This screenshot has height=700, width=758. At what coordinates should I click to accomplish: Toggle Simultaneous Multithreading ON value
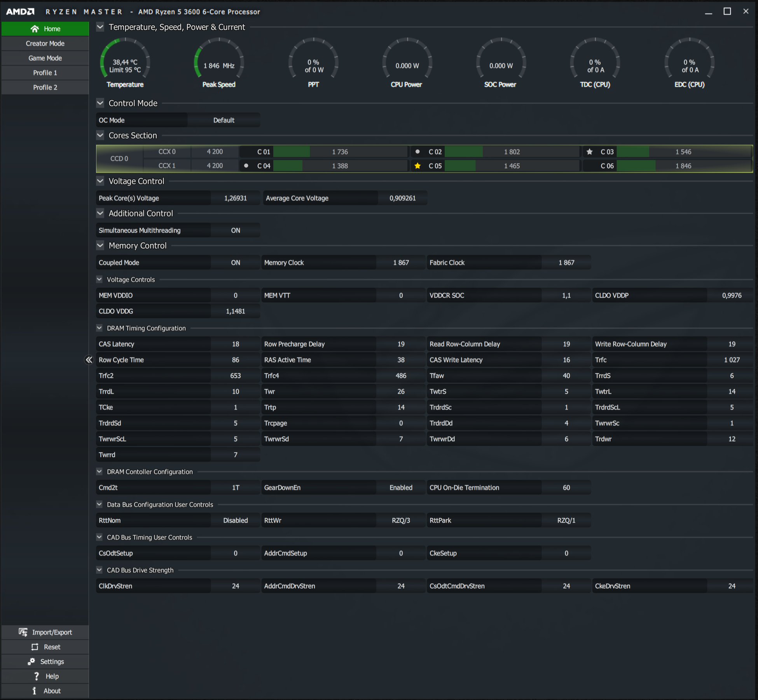point(235,230)
